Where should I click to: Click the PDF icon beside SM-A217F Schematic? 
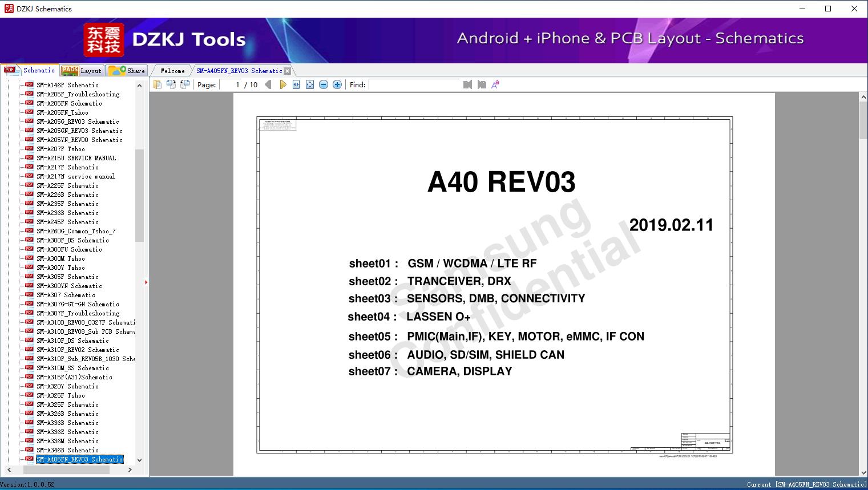[29, 167]
